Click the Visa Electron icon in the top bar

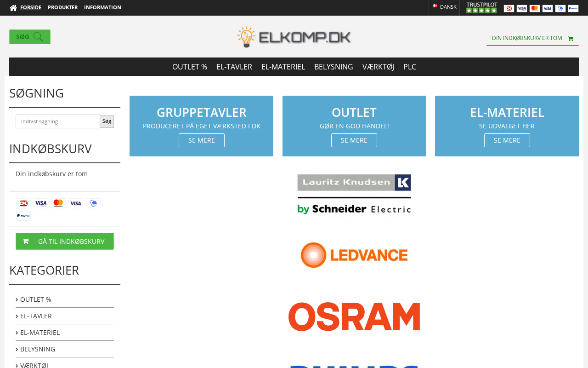pos(522,8)
